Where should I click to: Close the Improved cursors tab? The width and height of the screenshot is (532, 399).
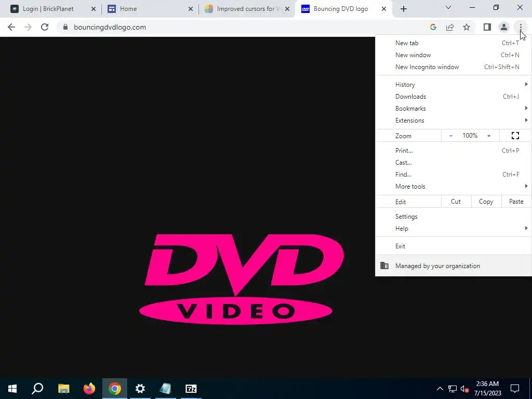click(287, 9)
